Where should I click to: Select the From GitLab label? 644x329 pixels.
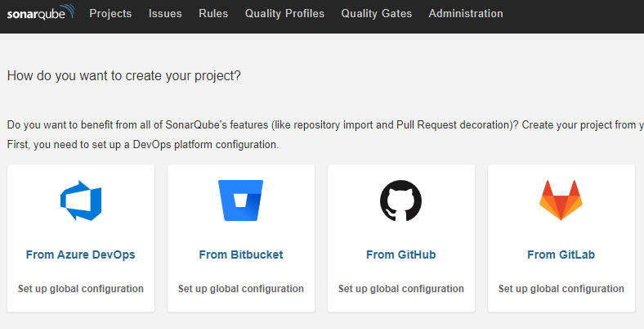click(x=561, y=255)
